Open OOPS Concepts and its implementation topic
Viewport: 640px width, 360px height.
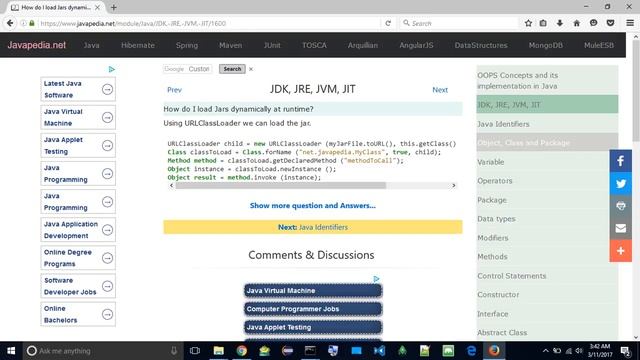[x=547, y=80]
